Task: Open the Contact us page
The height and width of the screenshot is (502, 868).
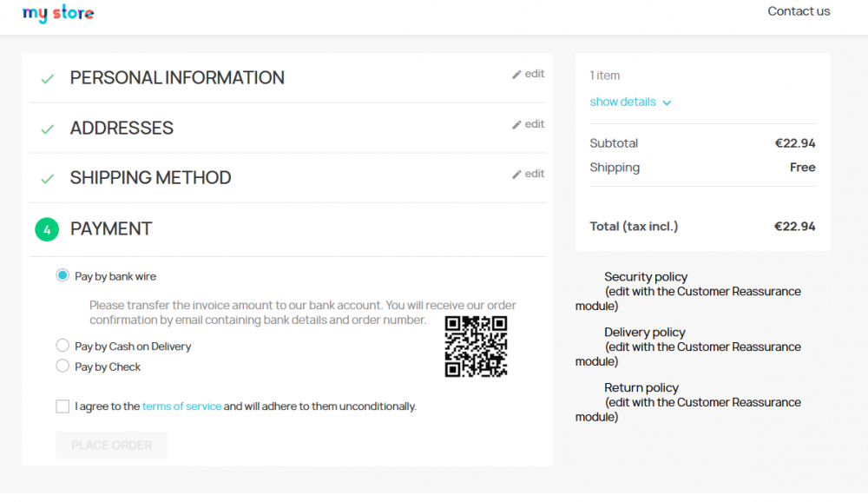Action: point(799,11)
